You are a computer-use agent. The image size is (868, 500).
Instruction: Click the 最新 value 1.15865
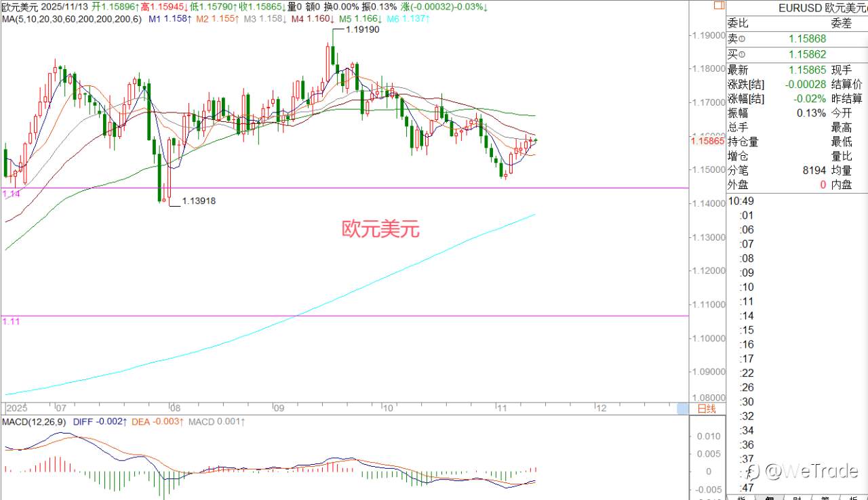click(807, 70)
